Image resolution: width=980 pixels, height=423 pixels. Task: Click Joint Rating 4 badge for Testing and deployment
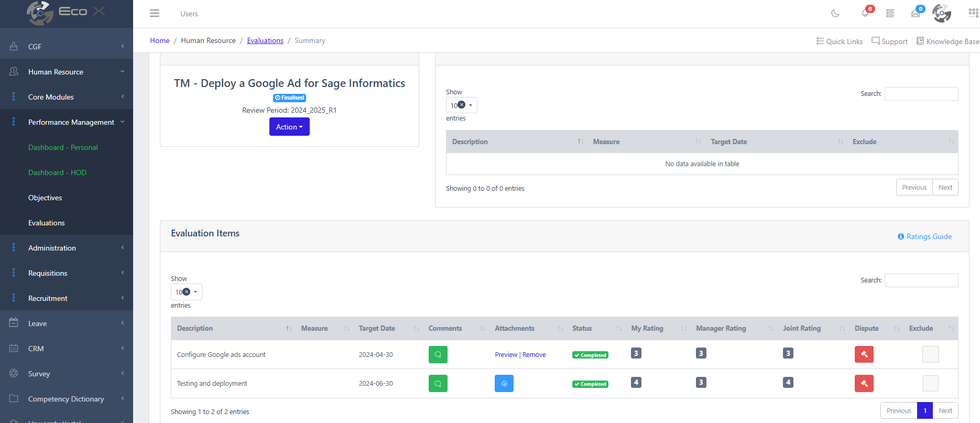pos(788,382)
